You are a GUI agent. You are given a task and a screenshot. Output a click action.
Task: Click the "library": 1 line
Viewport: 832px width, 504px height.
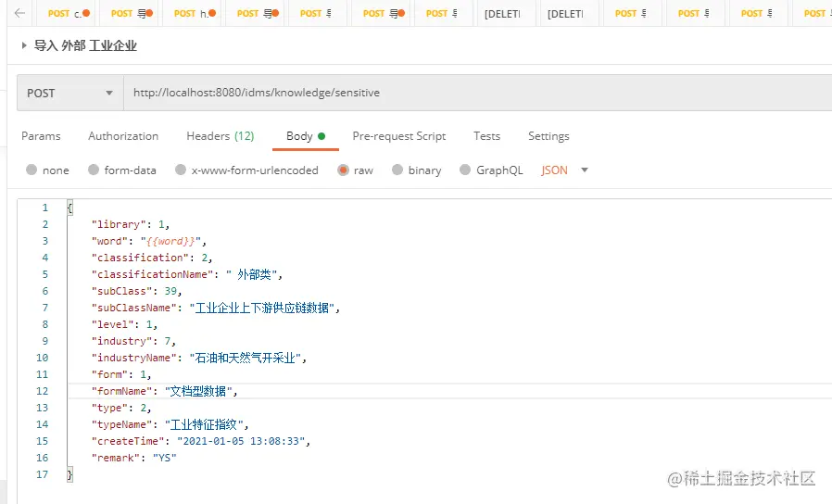coord(131,224)
